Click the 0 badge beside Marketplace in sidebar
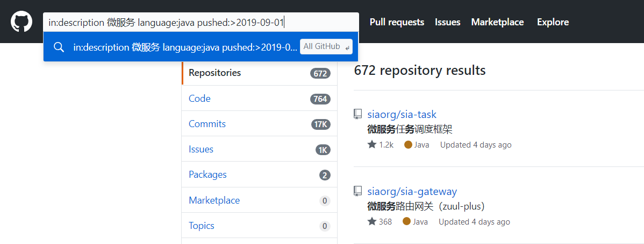Image resolution: width=644 pixels, height=244 pixels. tap(325, 201)
